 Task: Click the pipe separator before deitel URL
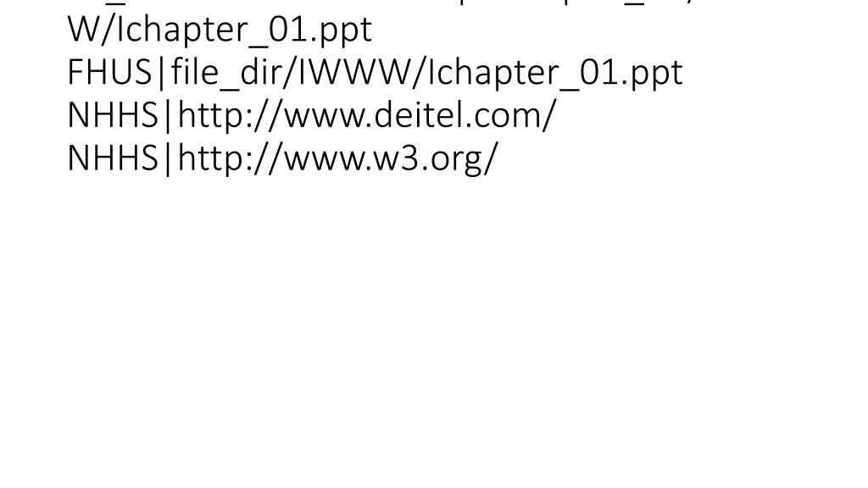click(169, 116)
